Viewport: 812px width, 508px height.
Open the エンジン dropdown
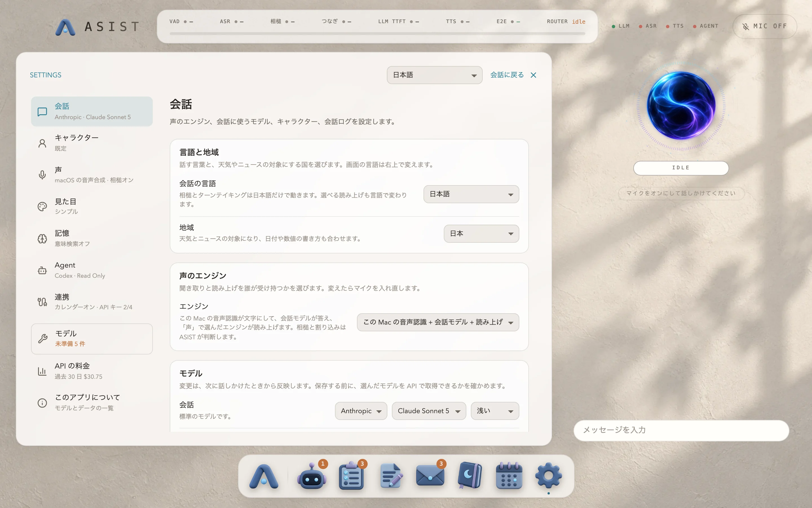438,322
